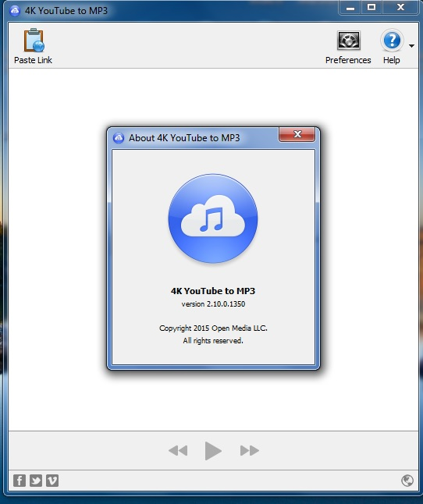Close the main 4K YouTube to MP3 window
Screen dimensions: 423x504
400,7
